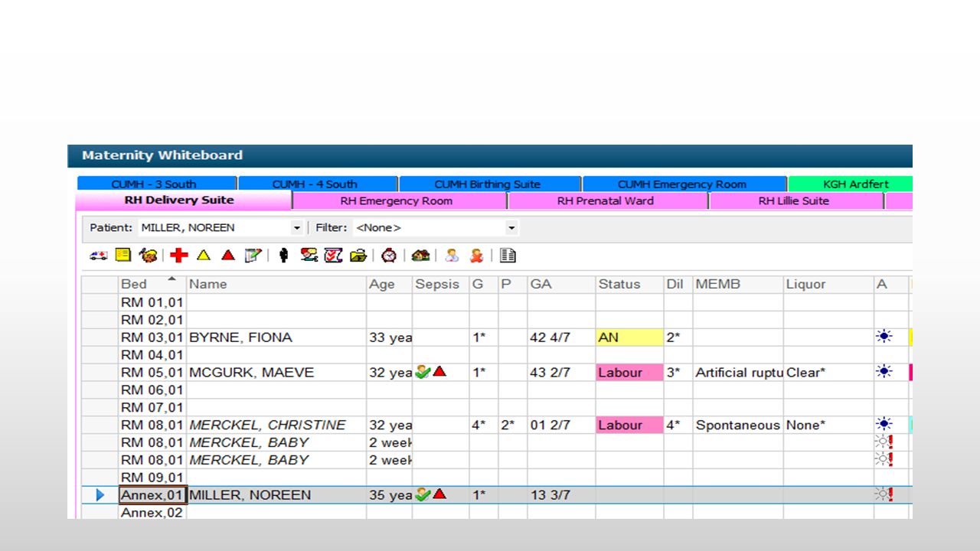Click the house toolbar icon
The width and height of the screenshot is (980, 551).
click(420, 256)
